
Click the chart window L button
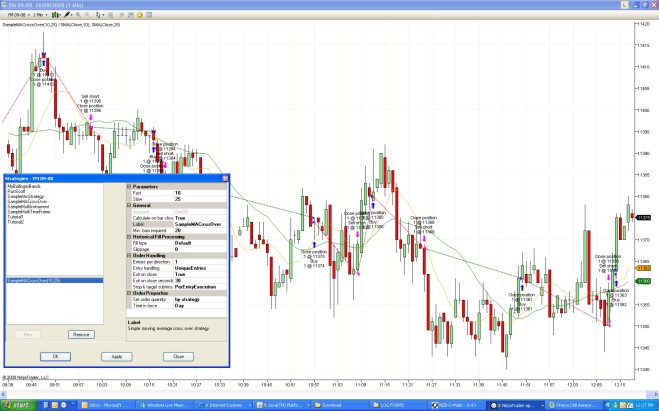[x=625, y=5]
